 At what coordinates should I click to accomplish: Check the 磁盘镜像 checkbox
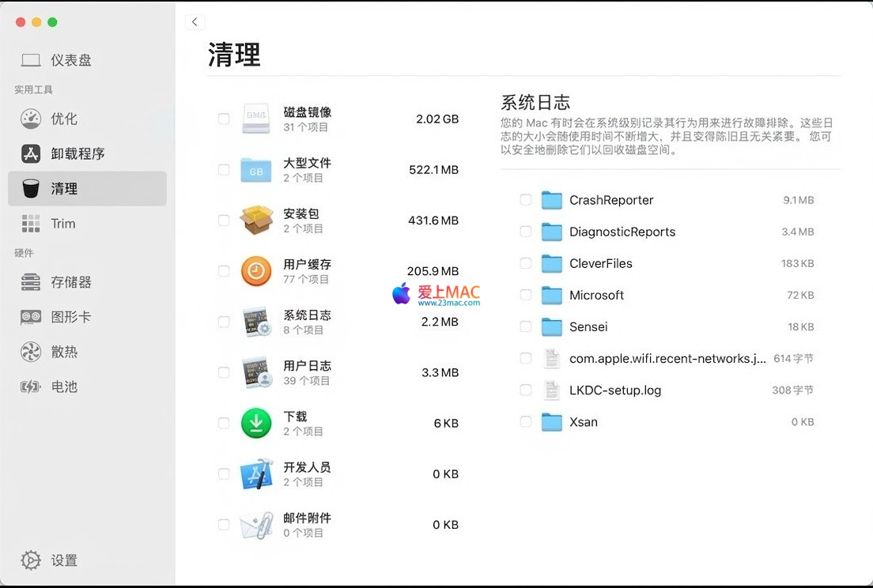tap(224, 119)
